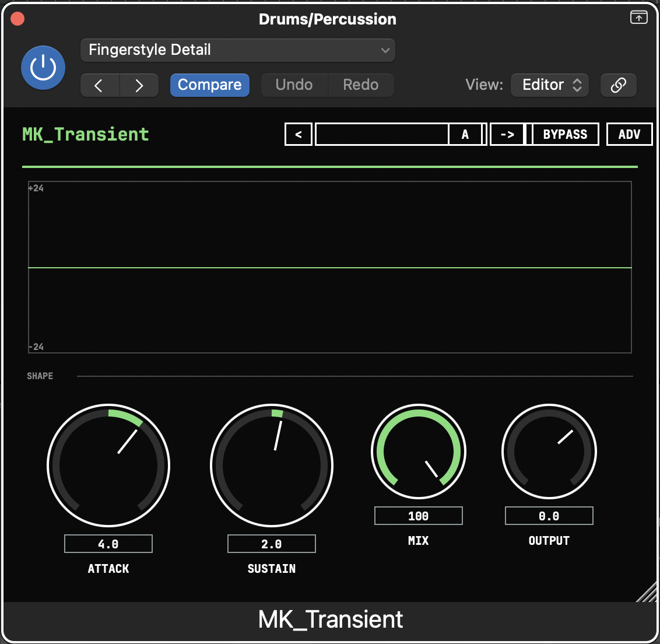Toggle the plugin power button

43,68
